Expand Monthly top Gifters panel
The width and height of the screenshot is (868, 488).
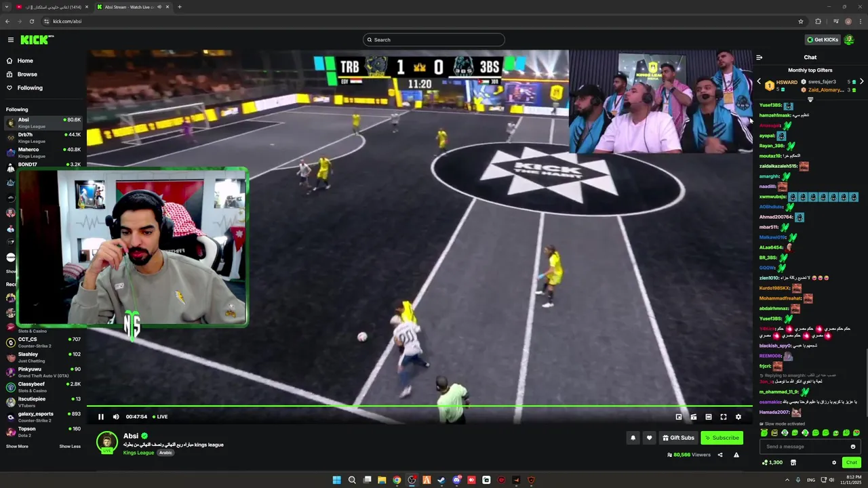click(810, 100)
